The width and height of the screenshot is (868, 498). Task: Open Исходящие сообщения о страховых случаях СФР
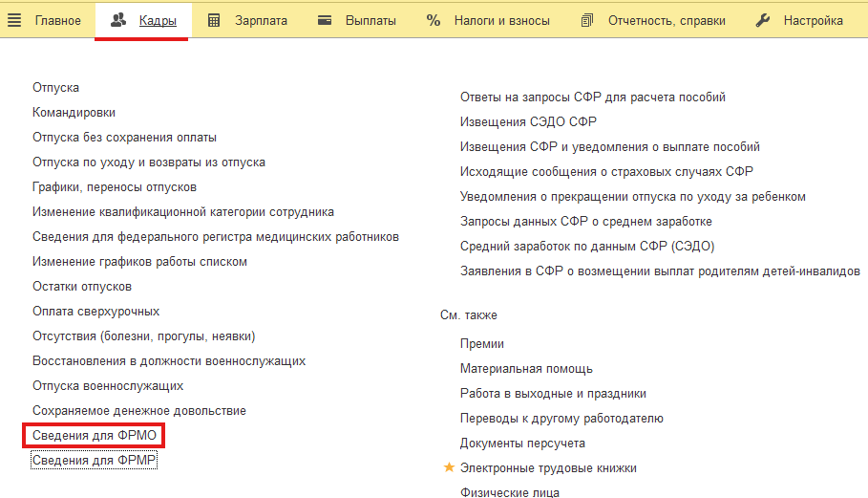point(606,172)
